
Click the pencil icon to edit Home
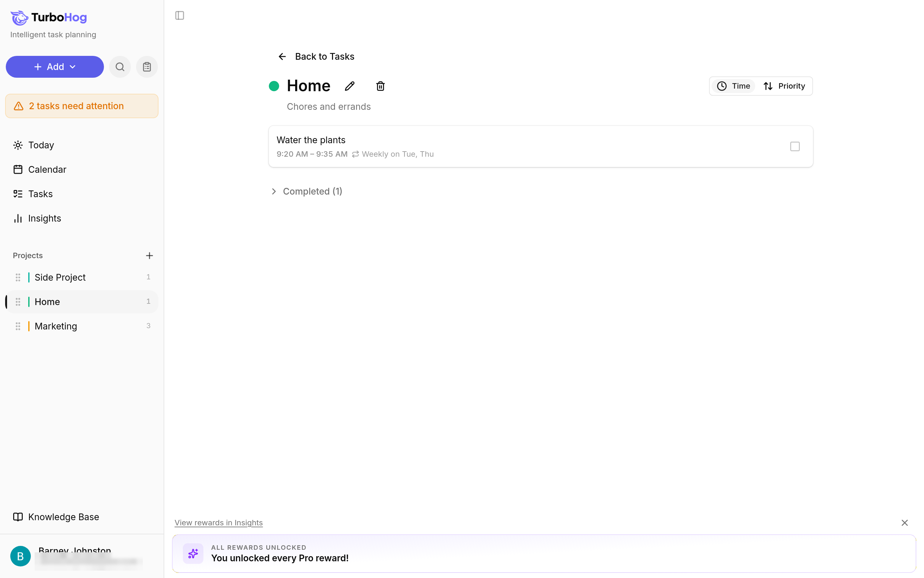point(350,86)
